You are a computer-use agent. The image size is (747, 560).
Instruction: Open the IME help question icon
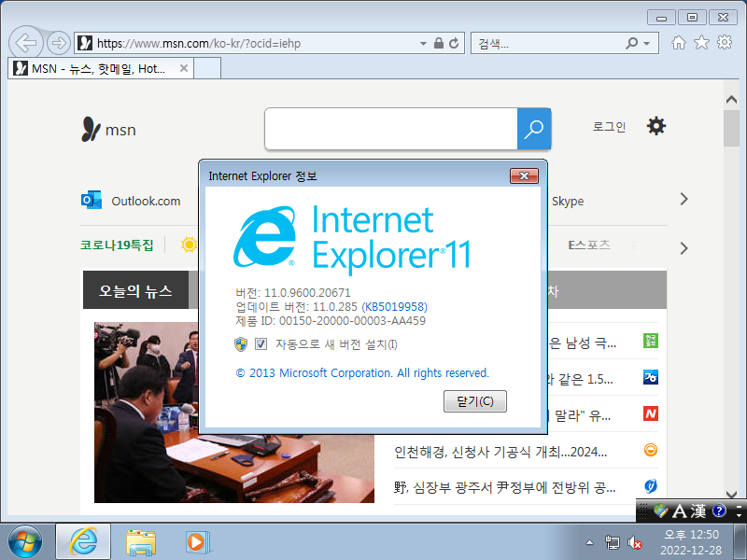[x=719, y=511]
